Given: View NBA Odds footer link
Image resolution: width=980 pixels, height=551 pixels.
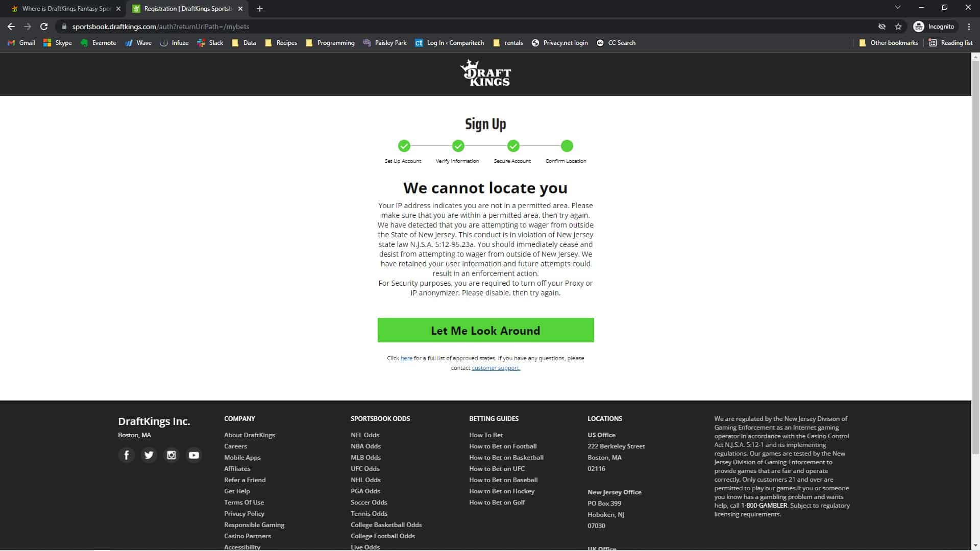Looking at the screenshot, I should (x=366, y=446).
